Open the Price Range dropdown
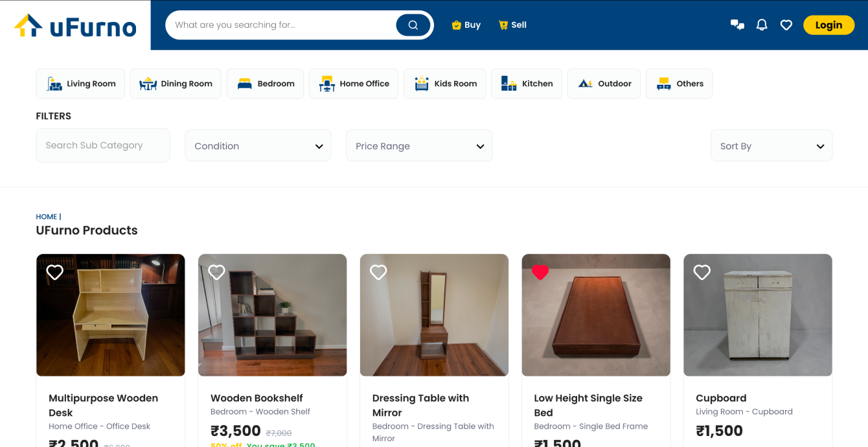The width and height of the screenshot is (868, 447). 419,146
